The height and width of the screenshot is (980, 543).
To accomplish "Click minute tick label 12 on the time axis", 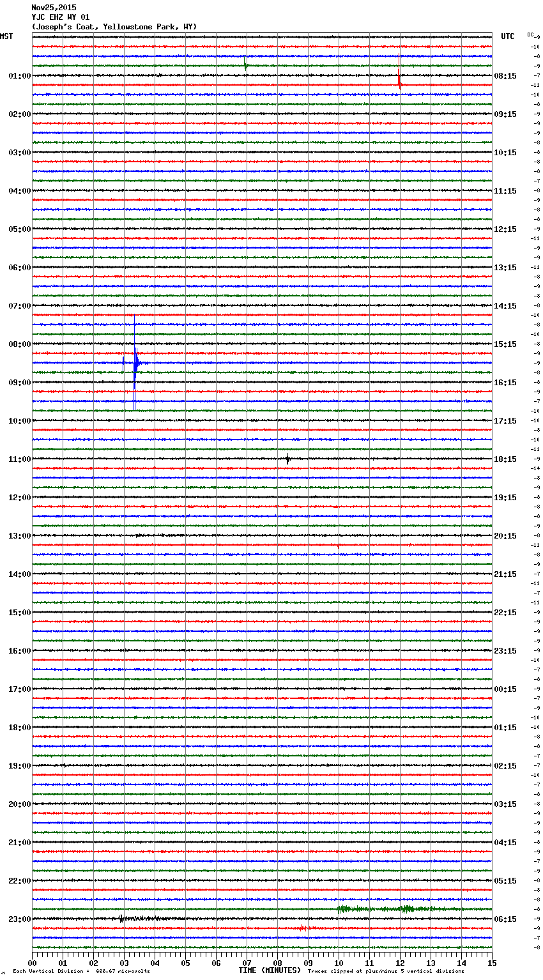I will tap(400, 963).
